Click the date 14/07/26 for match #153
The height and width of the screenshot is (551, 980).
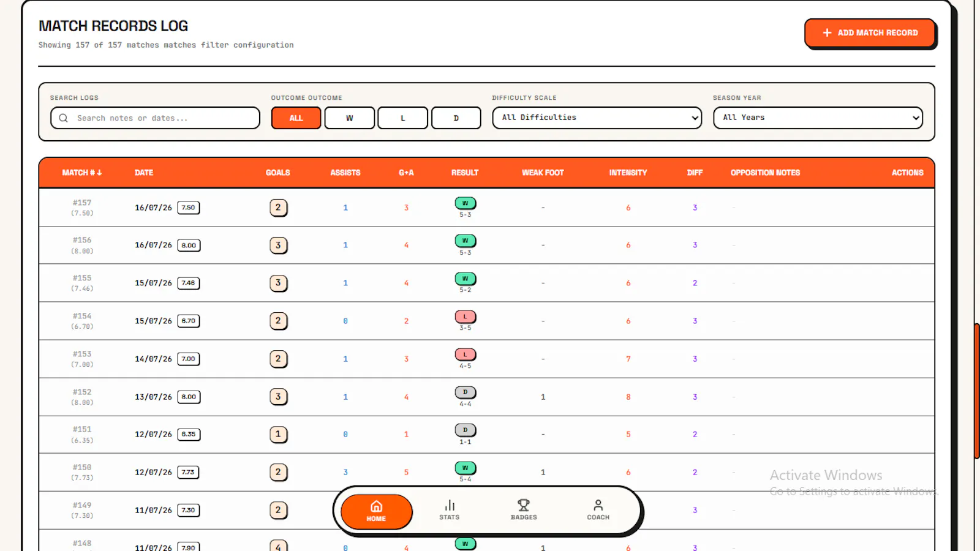click(153, 359)
